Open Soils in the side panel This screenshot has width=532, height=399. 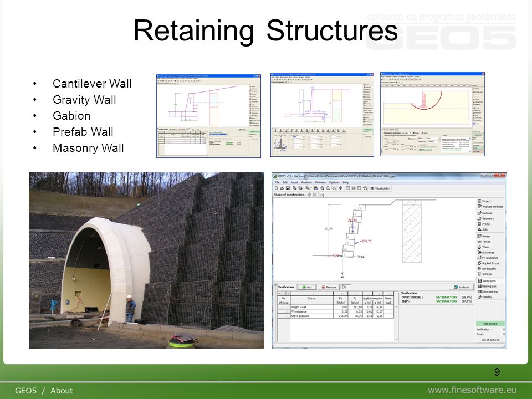coord(483,229)
